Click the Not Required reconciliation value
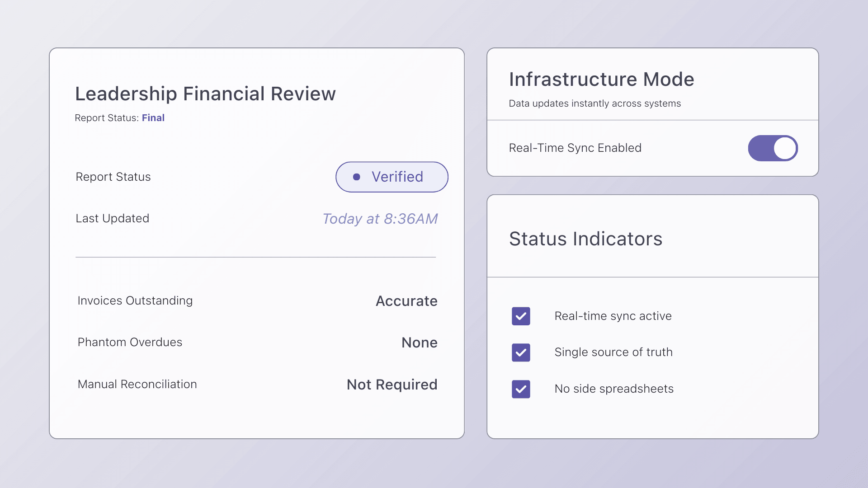This screenshot has width=868, height=488. [x=392, y=385]
